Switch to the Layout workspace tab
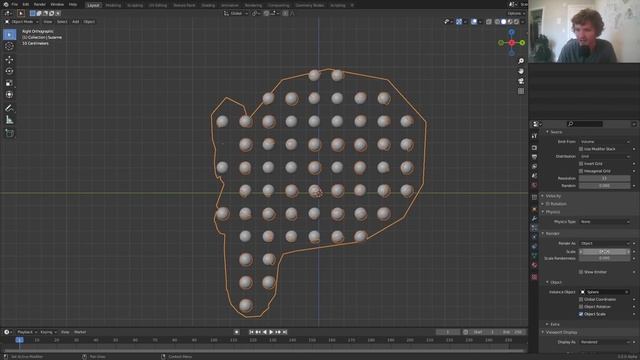This screenshot has width=640, height=360. pos(93,5)
